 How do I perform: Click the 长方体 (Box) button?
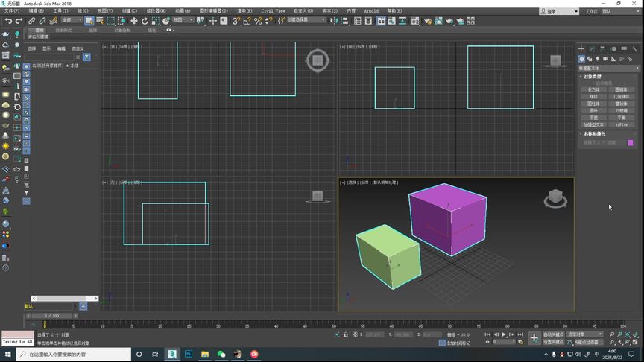click(593, 89)
